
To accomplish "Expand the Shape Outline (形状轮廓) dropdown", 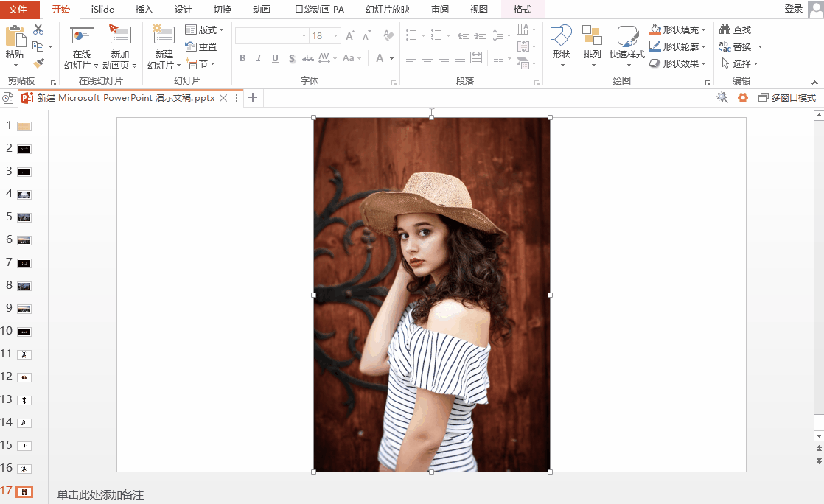I will [x=703, y=46].
